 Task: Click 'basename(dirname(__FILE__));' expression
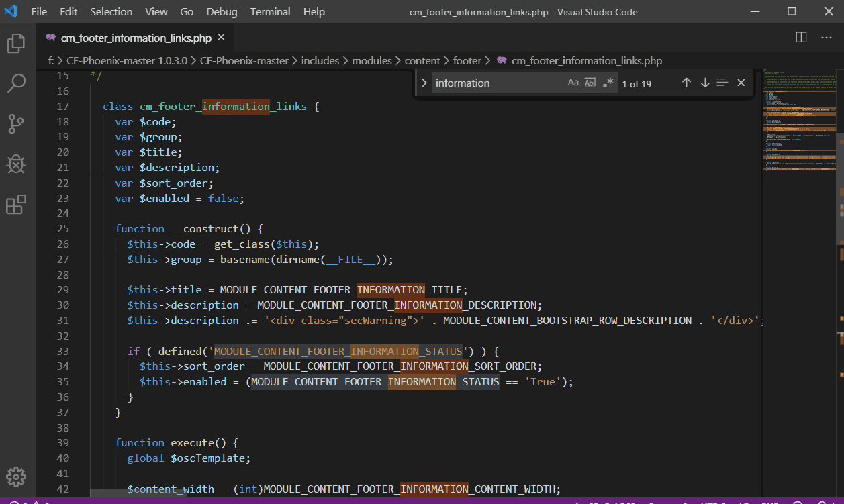(x=307, y=259)
